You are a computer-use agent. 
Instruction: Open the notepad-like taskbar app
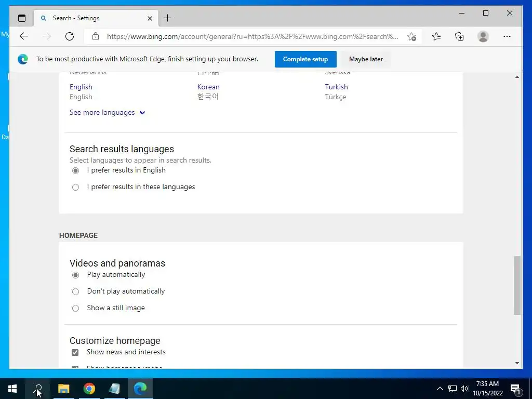click(115, 389)
